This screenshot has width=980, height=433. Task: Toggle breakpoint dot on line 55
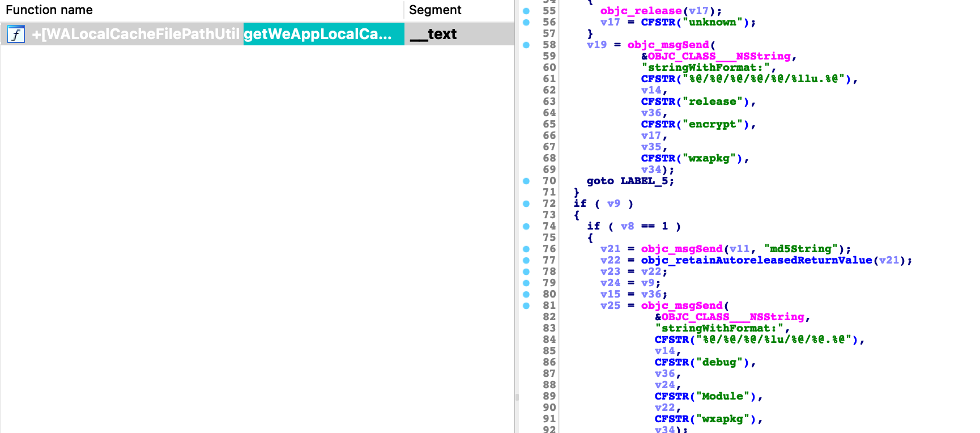tap(526, 11)
